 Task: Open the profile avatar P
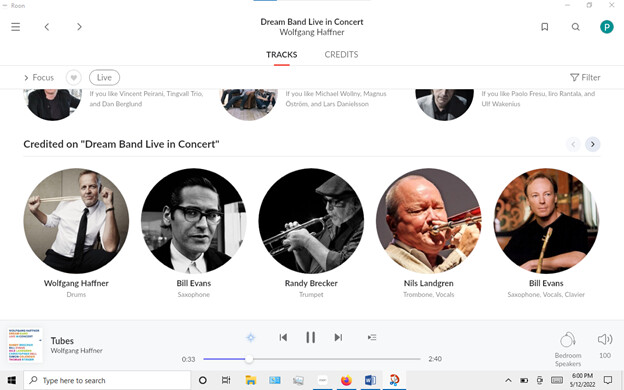(x=606, y=27)
